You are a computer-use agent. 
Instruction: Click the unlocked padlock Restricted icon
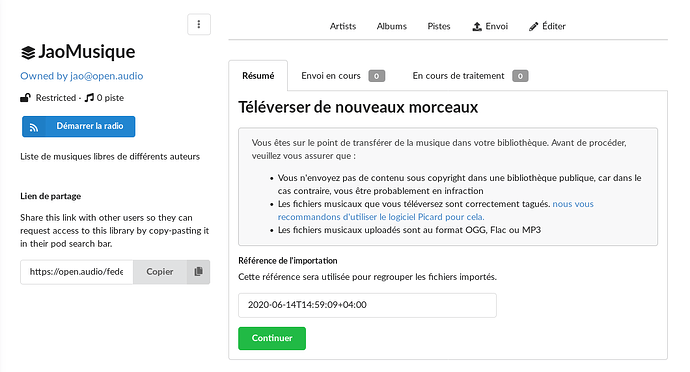tap(26, 98)
